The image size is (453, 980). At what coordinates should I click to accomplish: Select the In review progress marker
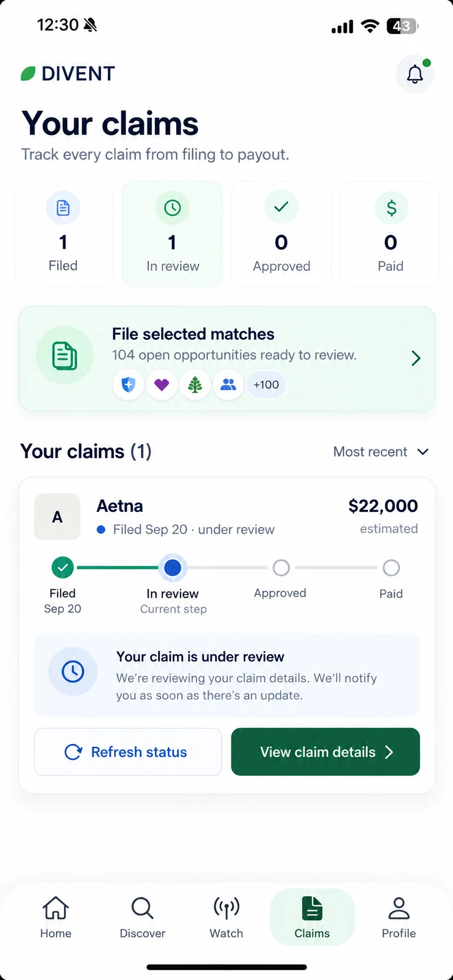(x=173, y=568)
